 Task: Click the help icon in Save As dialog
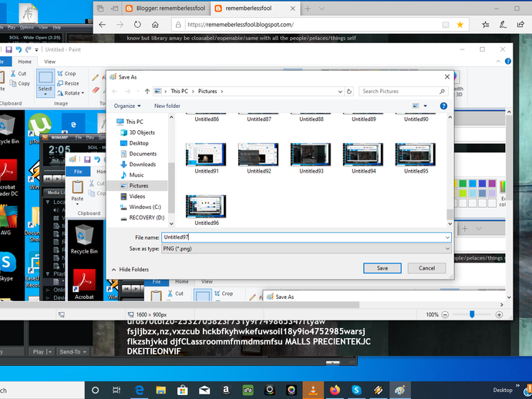point(443,106)
